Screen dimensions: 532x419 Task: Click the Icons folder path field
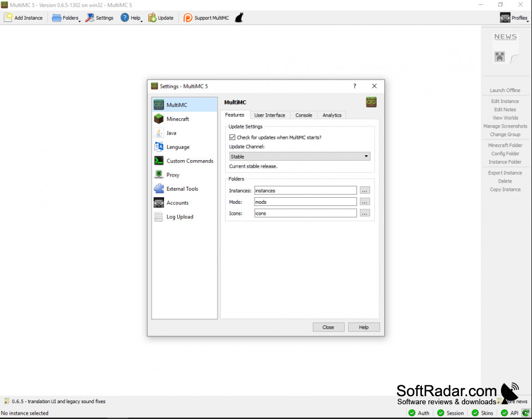[x=305, y=214]
